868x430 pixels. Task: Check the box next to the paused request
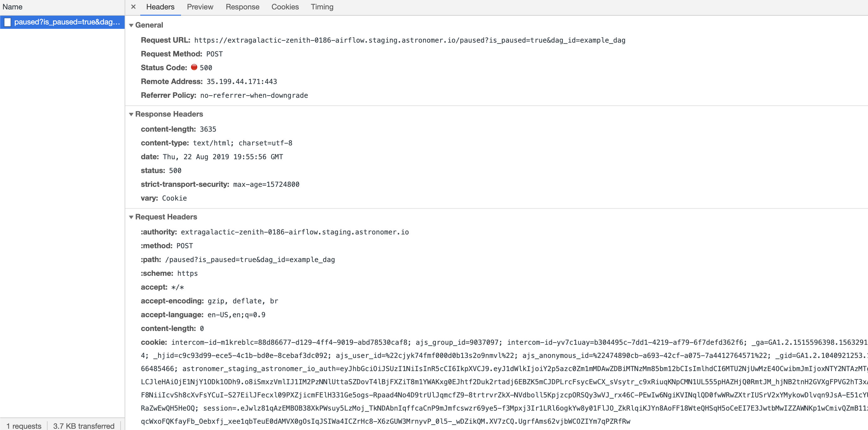point(8,22)
